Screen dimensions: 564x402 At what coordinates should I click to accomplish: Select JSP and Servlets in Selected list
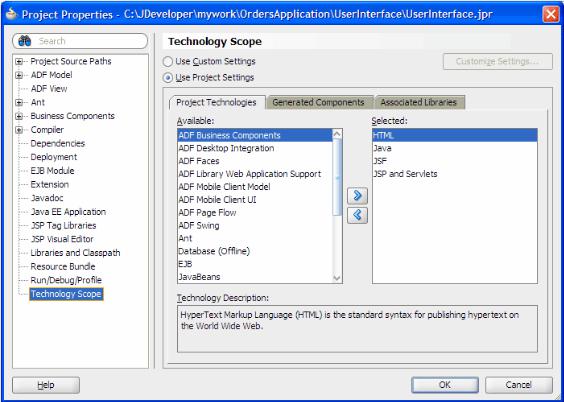tap(455, 174)
